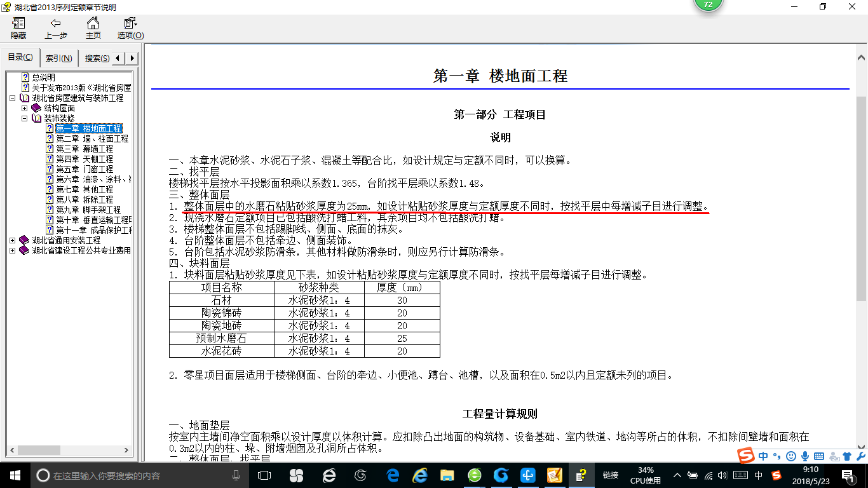868x488 pixels.
Task: Expand the 湖北省通用安装工程 node
Action: 13,240
